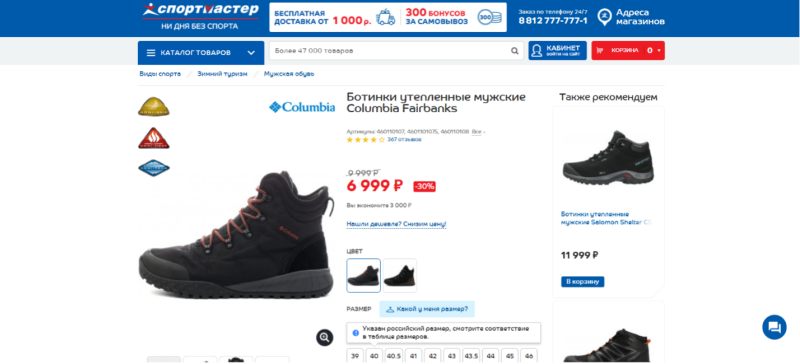Select size 45

click(509, 356)
